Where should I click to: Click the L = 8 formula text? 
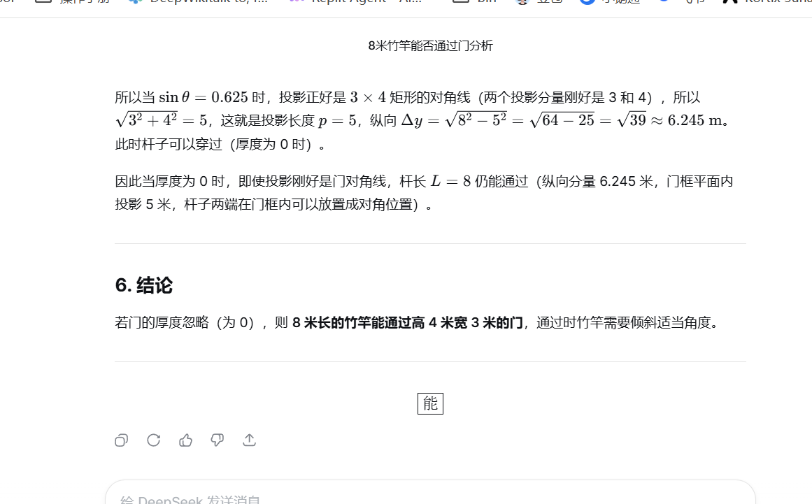pyautogui.click(x=450, y=181)
